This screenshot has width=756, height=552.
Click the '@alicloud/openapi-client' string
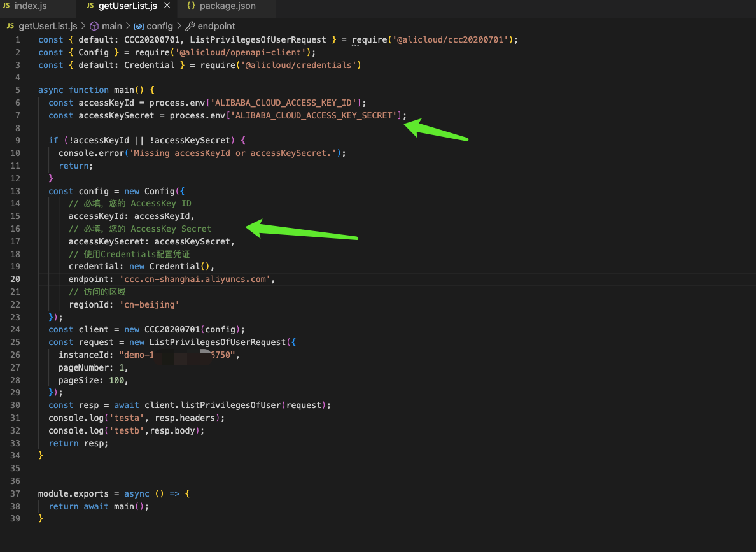[240, 52]
